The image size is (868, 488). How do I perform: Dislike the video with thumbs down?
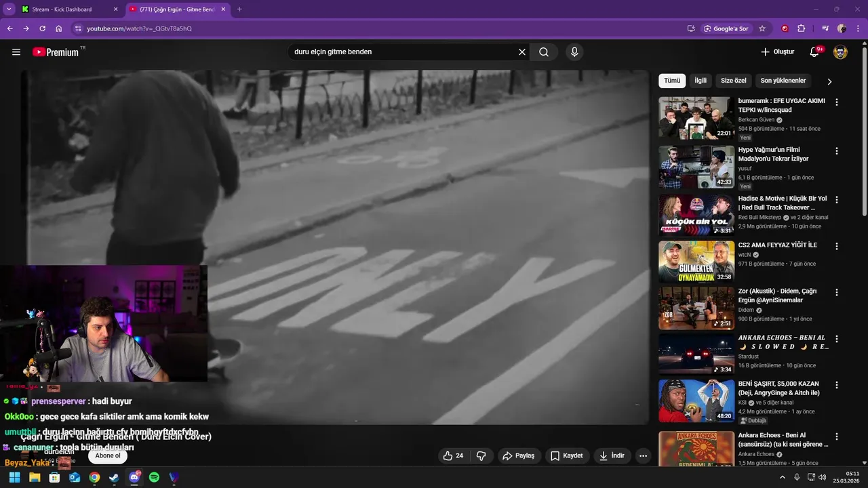click(481, 456)
